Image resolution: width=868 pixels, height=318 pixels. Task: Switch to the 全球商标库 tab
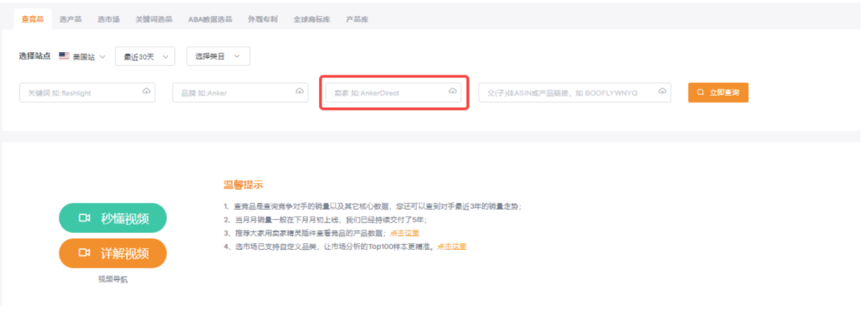click(x=312, y=19)
